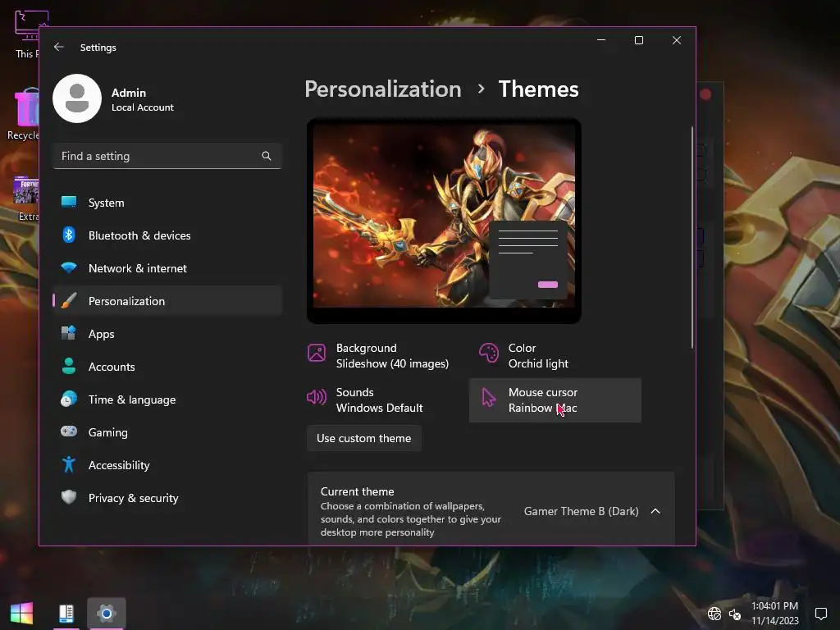Click the Gaming controller icon
840x630 pixels.
[69, 431]
